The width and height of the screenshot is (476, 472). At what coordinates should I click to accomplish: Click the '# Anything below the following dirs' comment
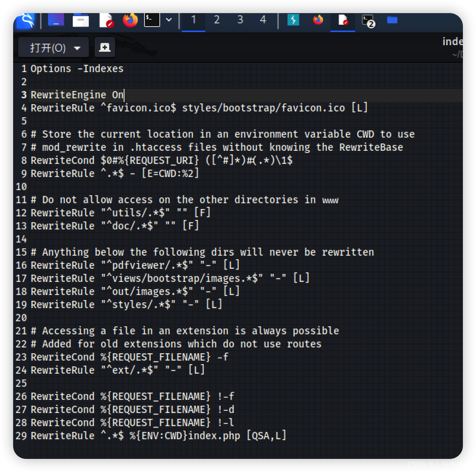(x=202, y=252)
